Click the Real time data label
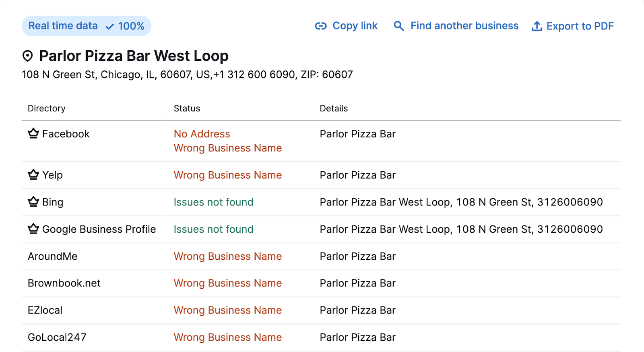This screenshot has width=644, height=352. (63, 26)
